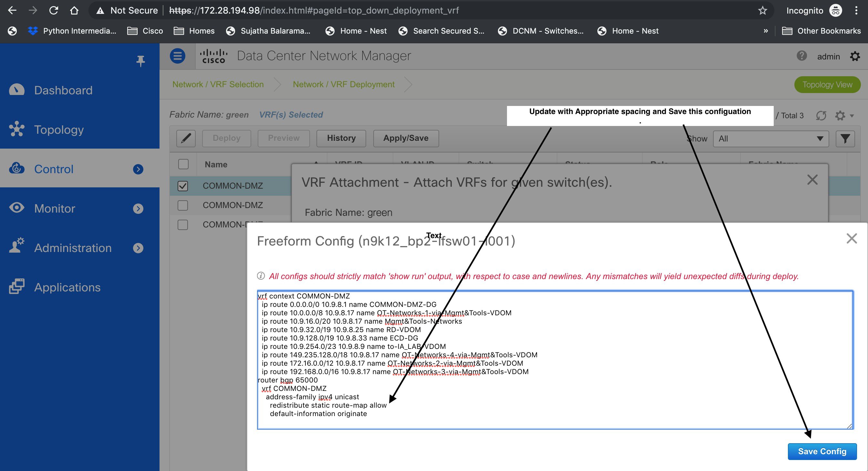The width and height of the screenshot is (868, 471).
Task: Click pencil edit icon in toolbar
Action: coord(186,138)
